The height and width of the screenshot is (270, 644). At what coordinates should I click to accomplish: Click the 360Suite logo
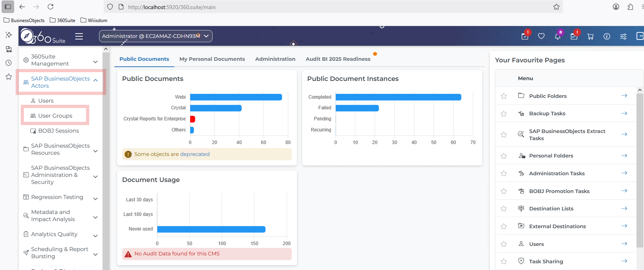43,36
